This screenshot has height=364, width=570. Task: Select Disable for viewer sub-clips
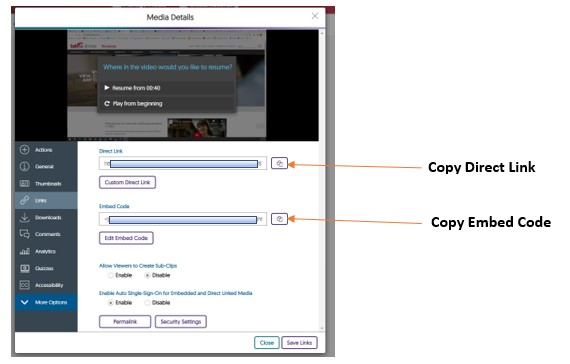point(147,275)
